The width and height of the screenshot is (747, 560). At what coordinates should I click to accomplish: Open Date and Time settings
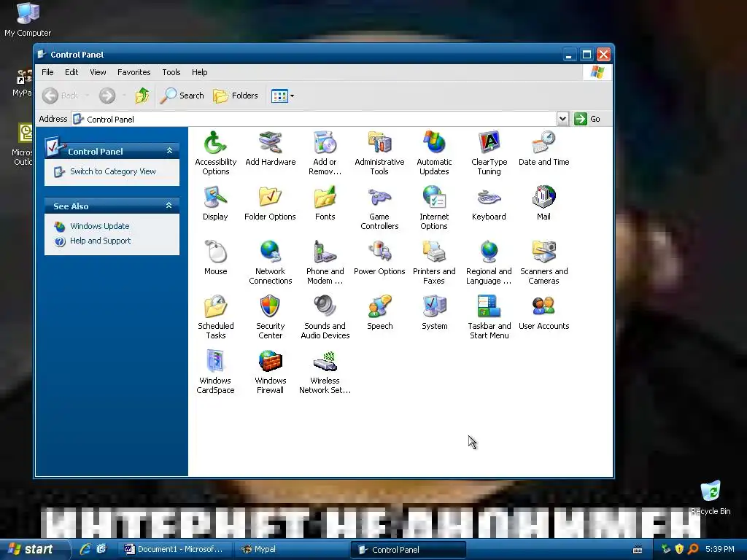[x=543, y=148]
